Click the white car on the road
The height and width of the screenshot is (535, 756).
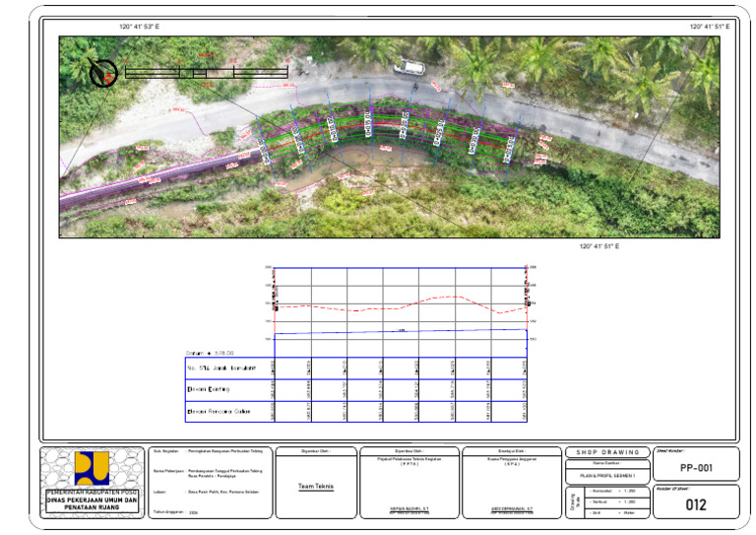pyautogui.click(x=409, y=67)
